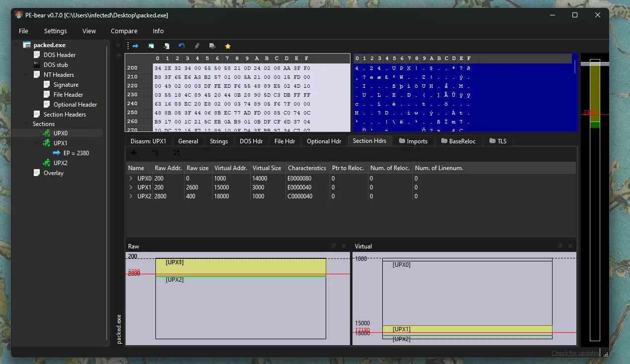
Task: Click the DOS stub icon in the tree
Action: 36,65
